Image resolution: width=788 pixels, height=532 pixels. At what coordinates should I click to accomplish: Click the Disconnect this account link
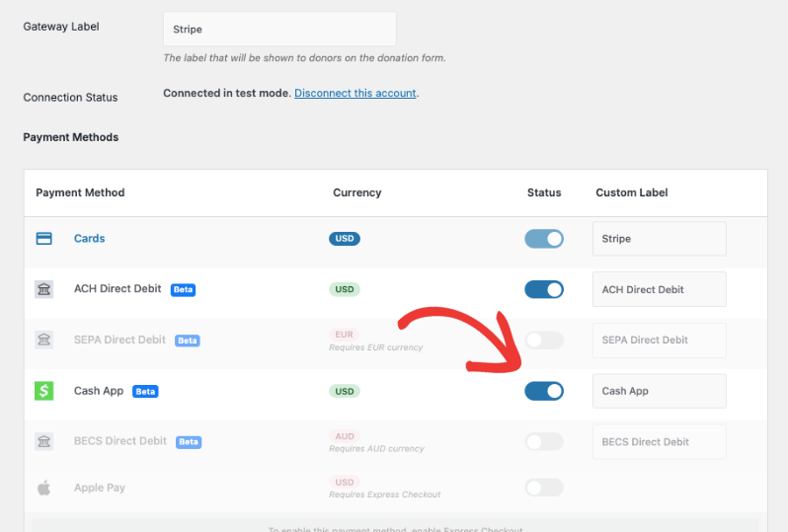coord(355,93)
